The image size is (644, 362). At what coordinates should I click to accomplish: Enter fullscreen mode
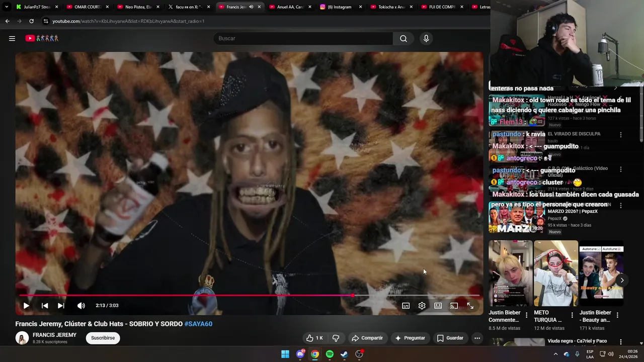470,306
